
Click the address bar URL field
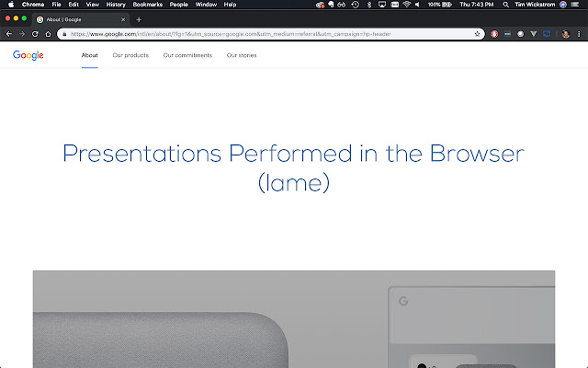pos(270,34)
